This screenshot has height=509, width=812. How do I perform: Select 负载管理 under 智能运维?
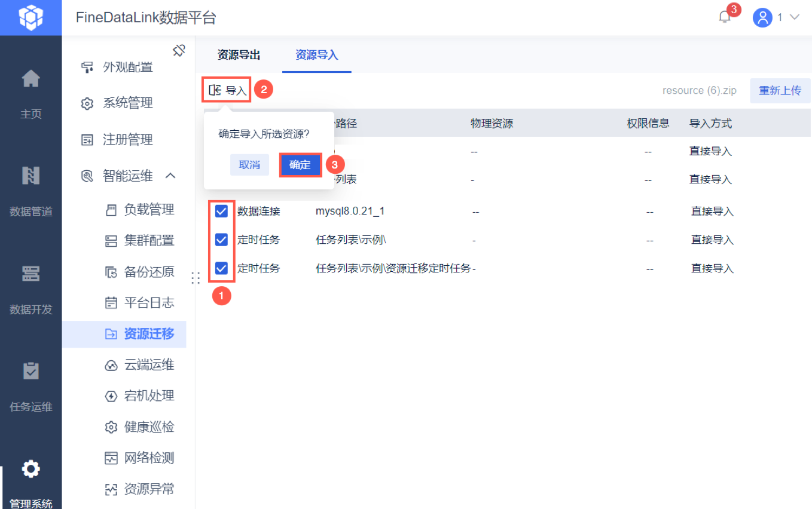[x=149, y=210]
